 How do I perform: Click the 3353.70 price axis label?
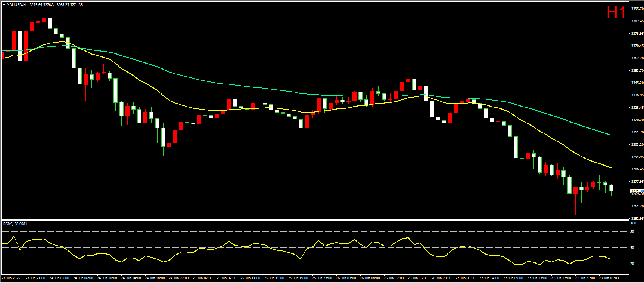pos(637,70)
